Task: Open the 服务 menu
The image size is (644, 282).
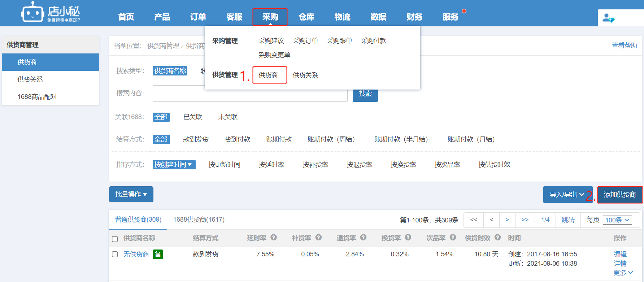Action: pos(451,17)
